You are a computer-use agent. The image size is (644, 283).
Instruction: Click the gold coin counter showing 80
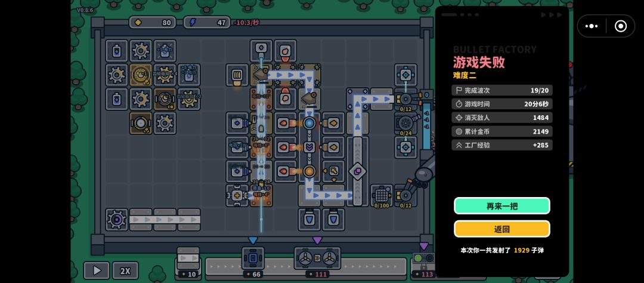pyautogui.click(x=152, y=23)
